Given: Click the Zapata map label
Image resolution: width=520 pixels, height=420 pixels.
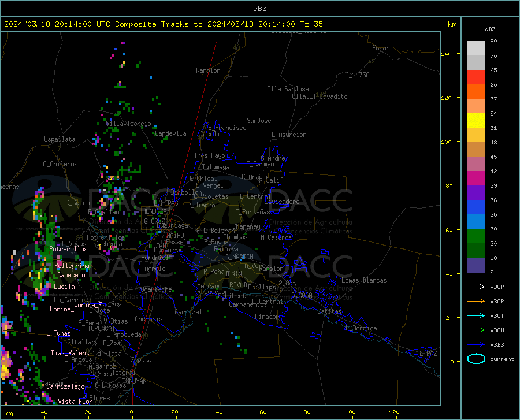Looking at the screenshot, I should point(142,360).
